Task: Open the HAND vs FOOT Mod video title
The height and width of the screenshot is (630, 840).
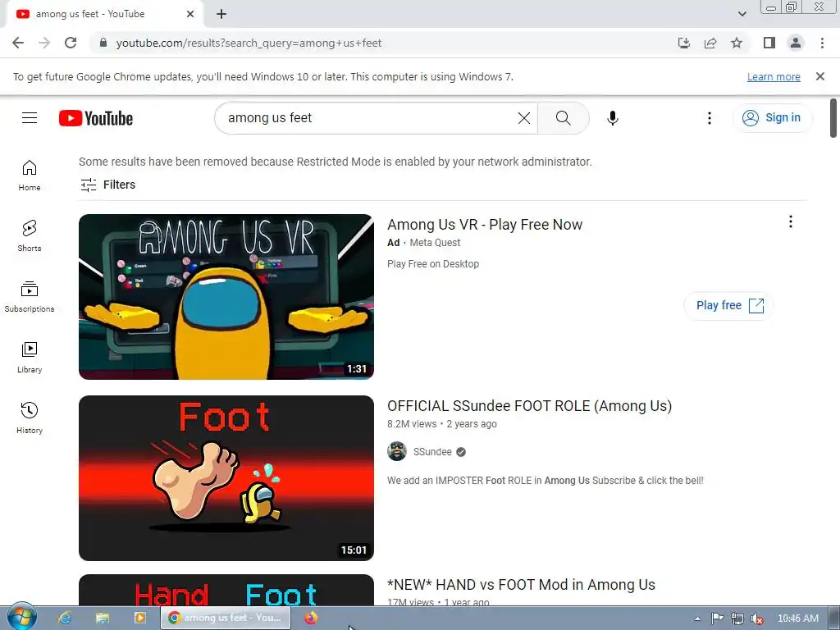Action: 521,584
